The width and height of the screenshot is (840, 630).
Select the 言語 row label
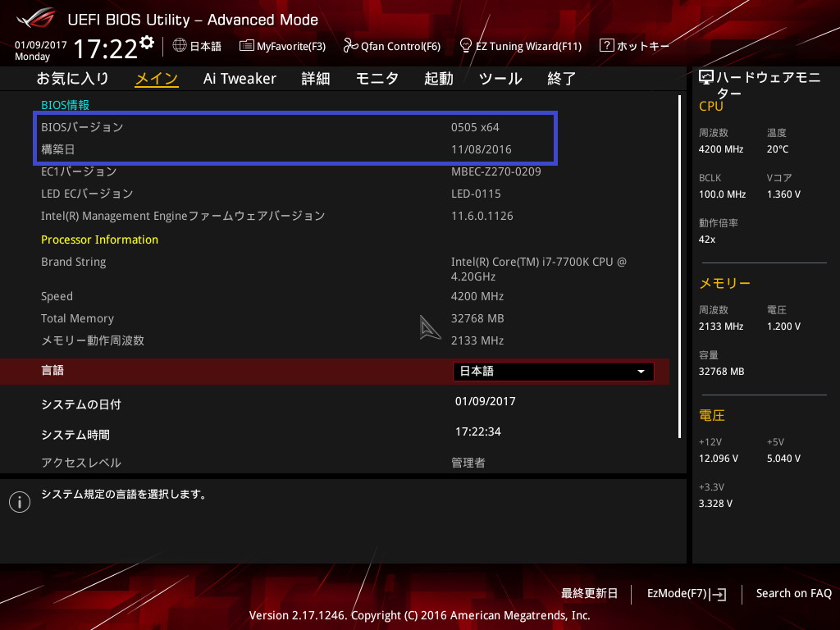point(52,370)
